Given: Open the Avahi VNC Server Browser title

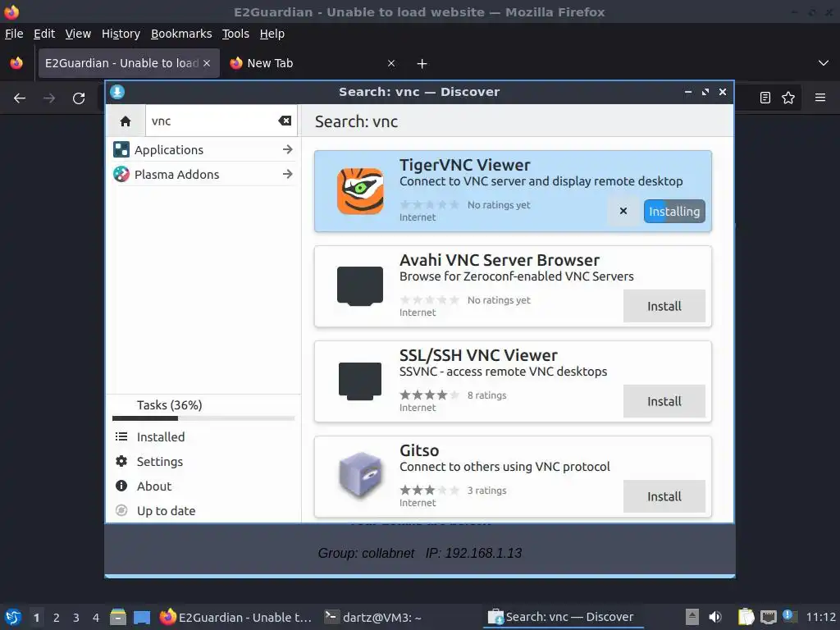Looking at the screenshot, I should [500, 260].
